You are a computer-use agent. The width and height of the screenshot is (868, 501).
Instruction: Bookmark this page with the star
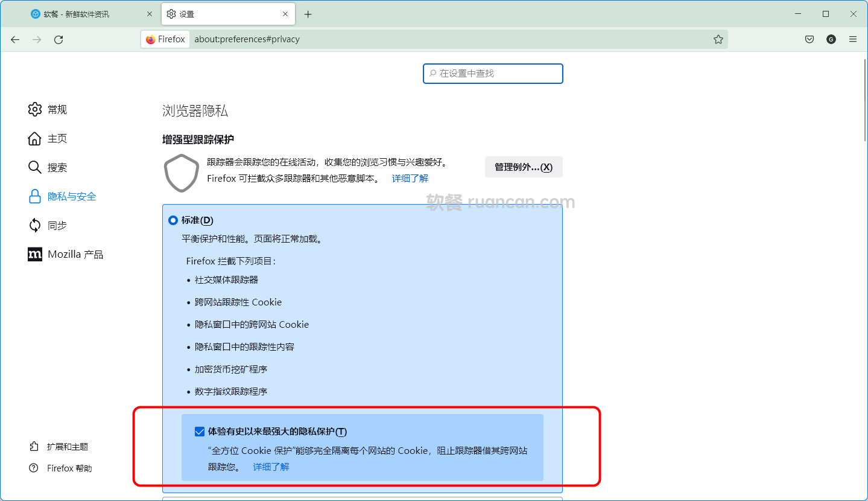[718, 39]
